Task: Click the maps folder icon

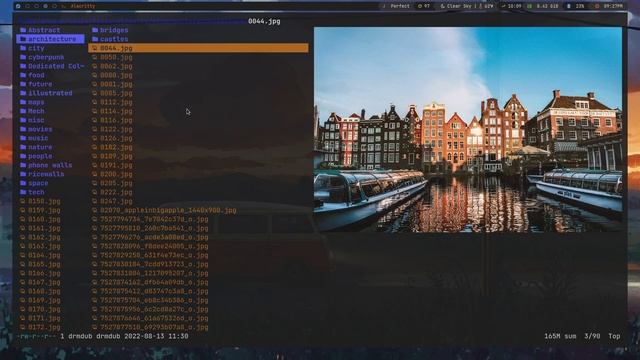Action: point(23,102)
